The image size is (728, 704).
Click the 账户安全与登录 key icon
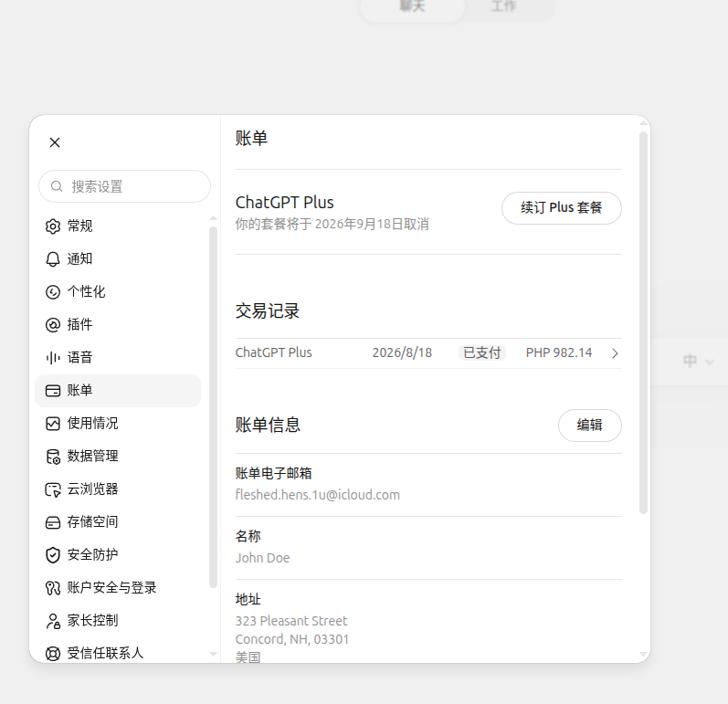click(53, 588)
